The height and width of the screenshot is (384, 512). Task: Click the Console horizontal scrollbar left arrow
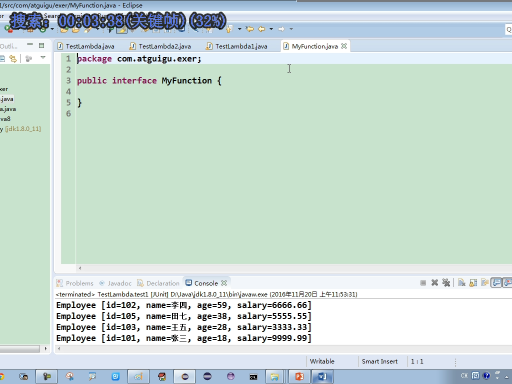59,349
